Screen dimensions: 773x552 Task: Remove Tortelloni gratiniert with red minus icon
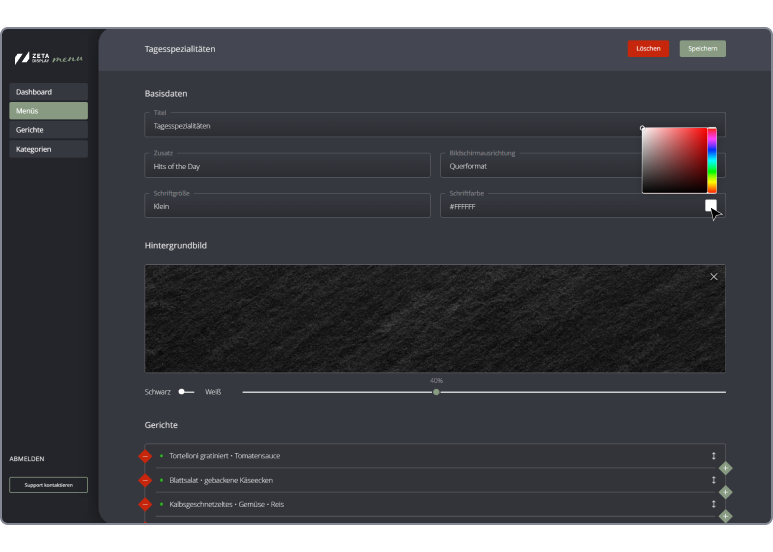click(x=145, y=456)
